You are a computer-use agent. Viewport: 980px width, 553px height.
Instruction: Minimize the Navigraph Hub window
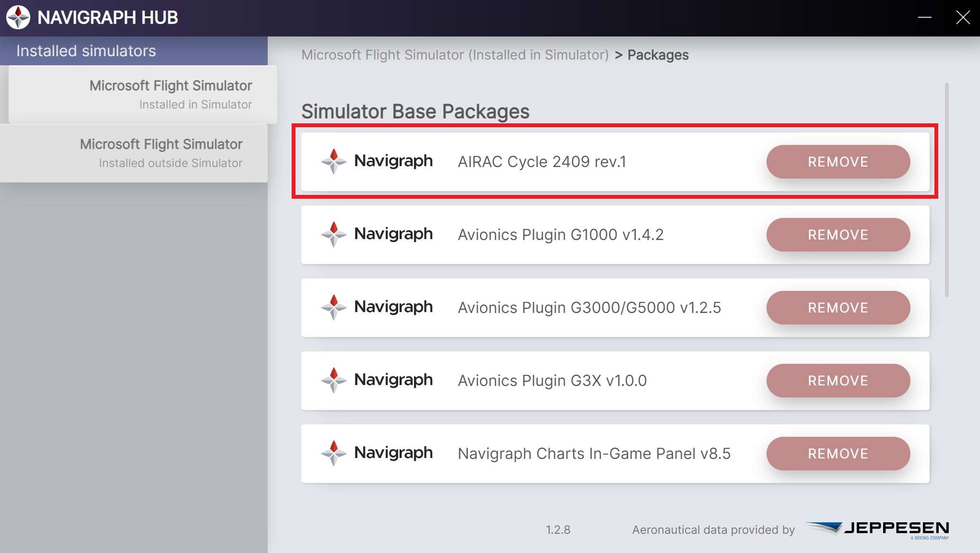click(925, 17)
